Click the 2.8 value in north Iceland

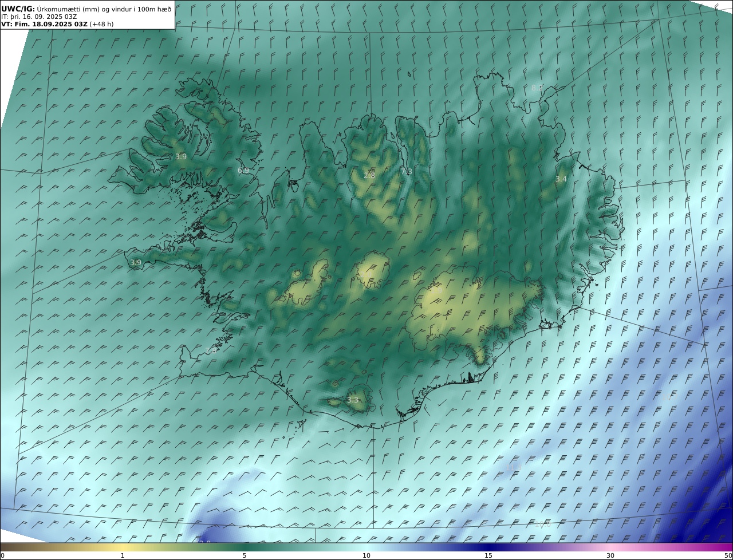[x=369, y=175]
